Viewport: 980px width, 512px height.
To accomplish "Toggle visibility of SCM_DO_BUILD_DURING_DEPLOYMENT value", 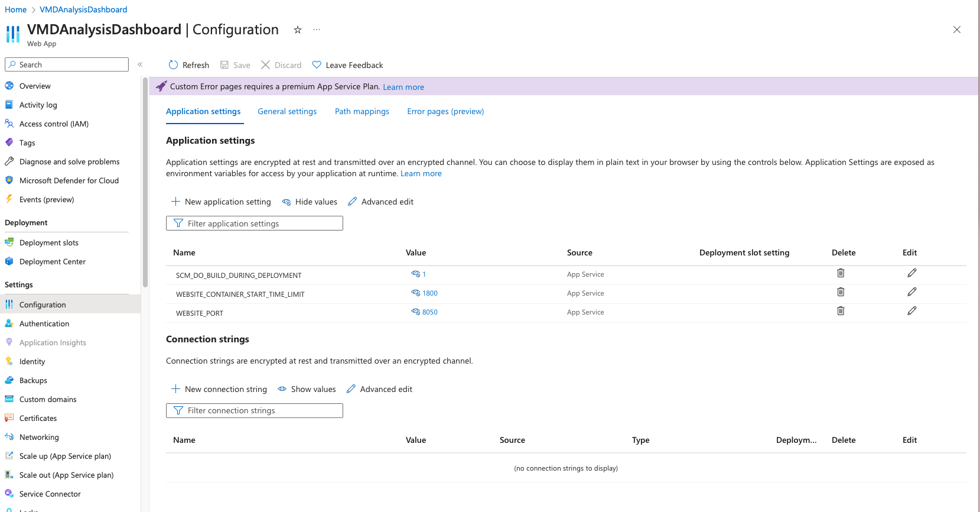I will pos(416,274).
